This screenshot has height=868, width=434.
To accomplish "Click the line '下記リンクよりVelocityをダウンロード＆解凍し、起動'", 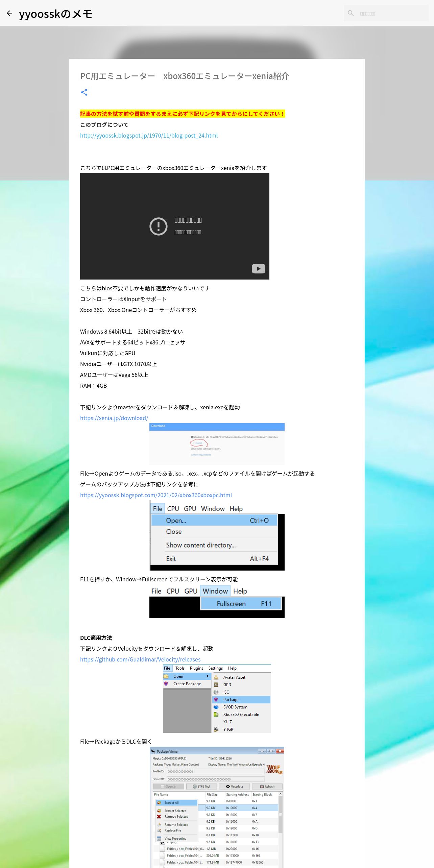I will tap(147, 649).
